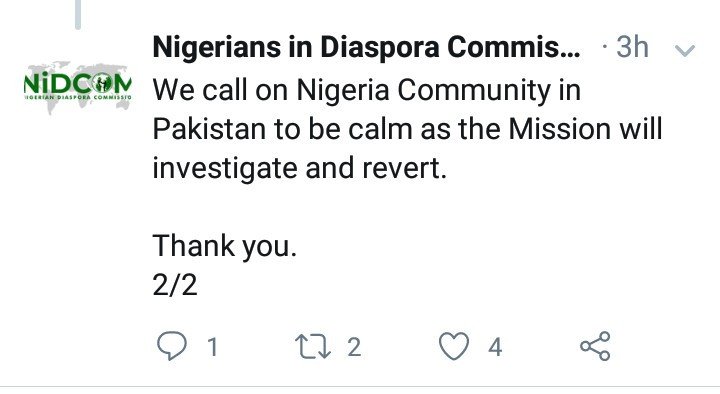The width and height of the screenshot is (720, 394).
Task: Click the 3h timestamp
Action: [632, 47]
